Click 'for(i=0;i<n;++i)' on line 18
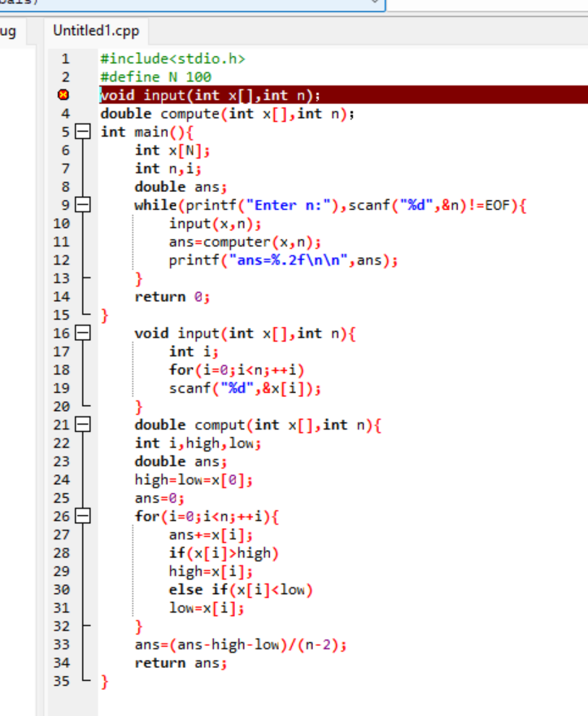The height and width of the screenshot is (716, 588). (236, 370)
